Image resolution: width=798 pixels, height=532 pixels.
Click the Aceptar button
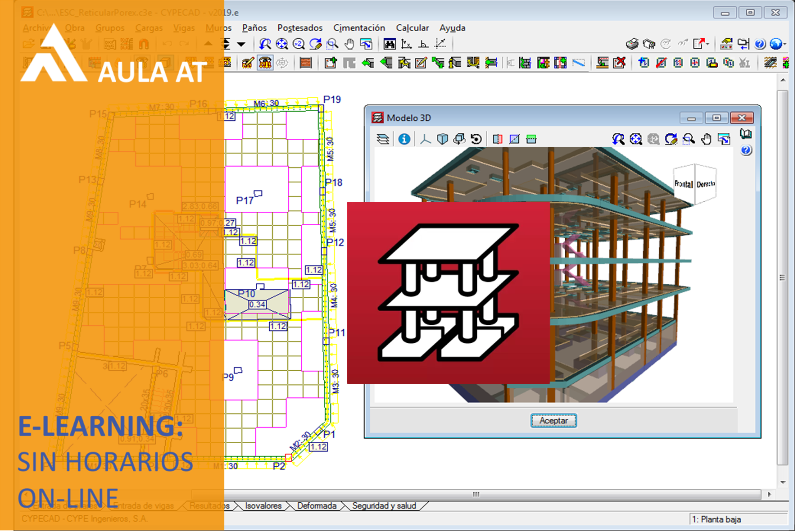(x=553, y=420)
